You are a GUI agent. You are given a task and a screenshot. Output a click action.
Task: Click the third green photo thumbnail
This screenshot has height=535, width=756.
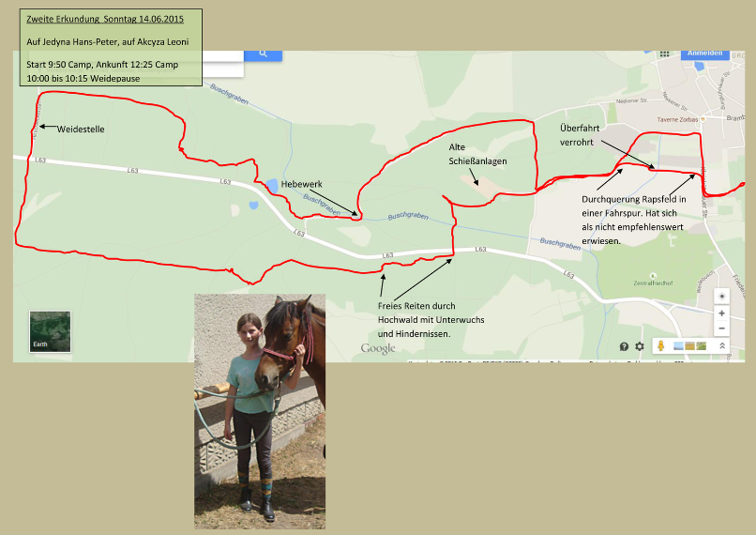click(x=701, y=346)
